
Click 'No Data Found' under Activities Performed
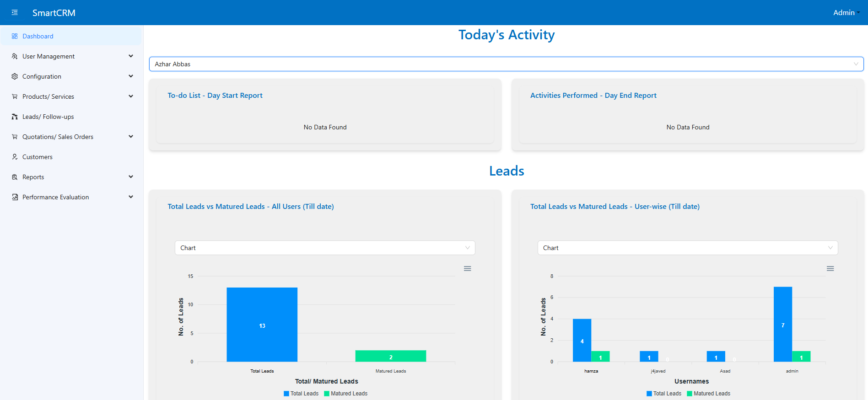coord(688,127)
